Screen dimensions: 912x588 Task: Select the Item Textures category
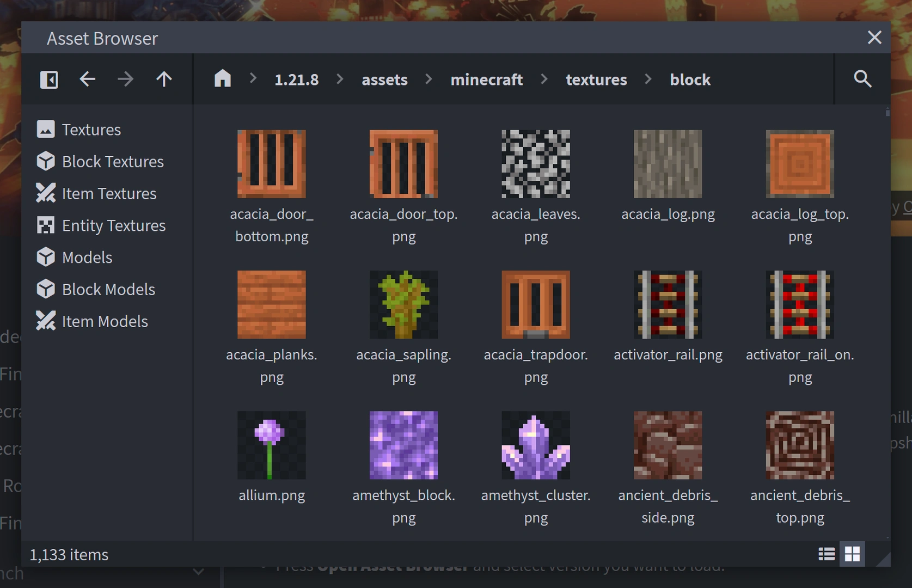coord(109,193)
